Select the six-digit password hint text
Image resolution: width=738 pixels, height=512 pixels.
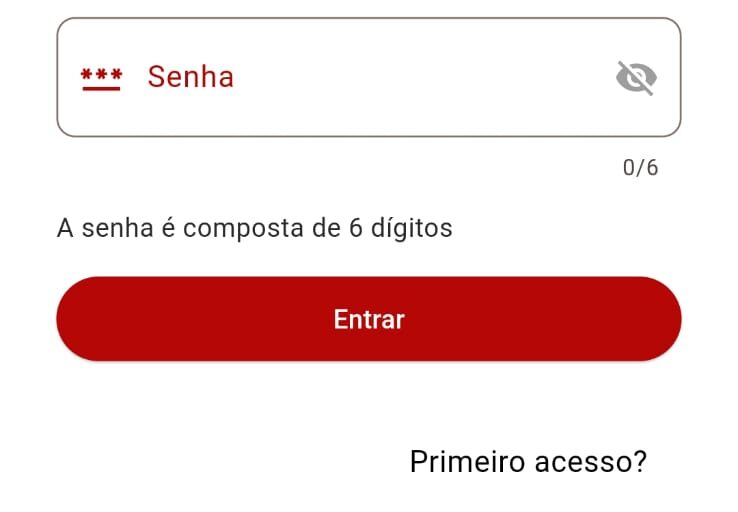(255, 228)
